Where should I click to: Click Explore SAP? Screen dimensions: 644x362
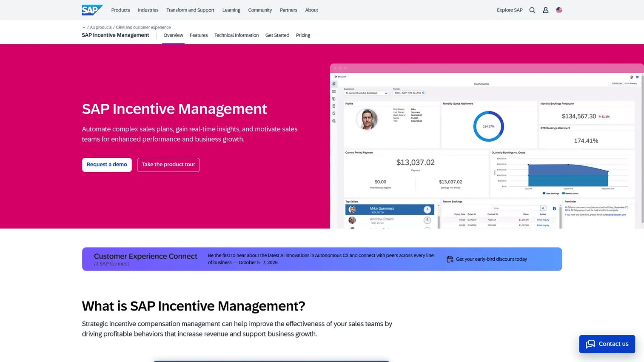[510, 10]
